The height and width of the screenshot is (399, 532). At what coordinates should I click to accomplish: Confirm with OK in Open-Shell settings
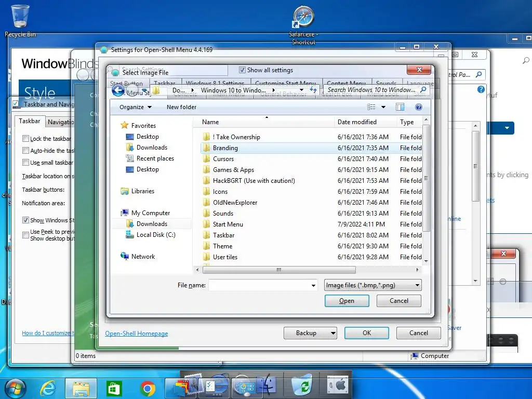(x=366, y=333)
